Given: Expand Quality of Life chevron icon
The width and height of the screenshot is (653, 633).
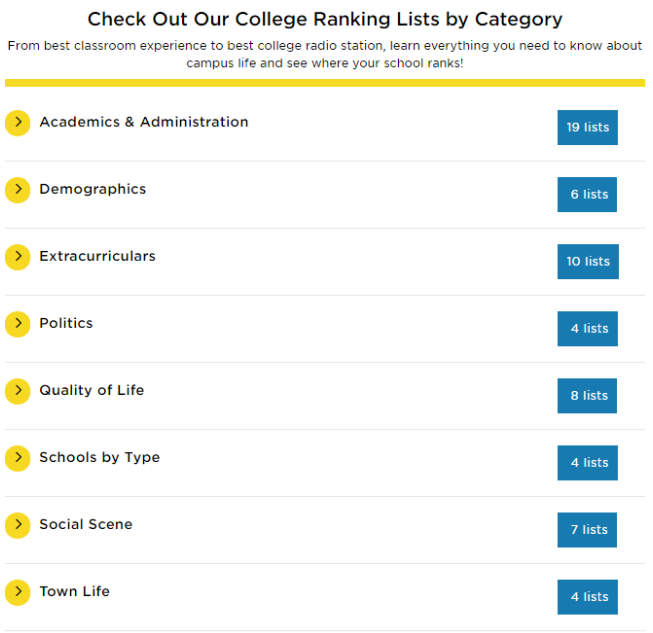Looking at the screenshot, I should (18, 391).
